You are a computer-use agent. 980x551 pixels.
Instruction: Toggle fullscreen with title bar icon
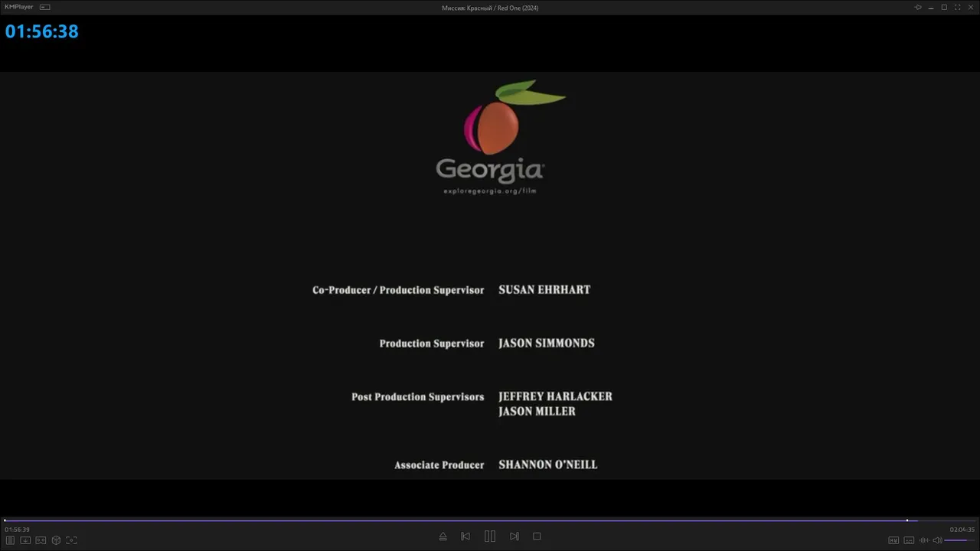(x=957, y=7)
